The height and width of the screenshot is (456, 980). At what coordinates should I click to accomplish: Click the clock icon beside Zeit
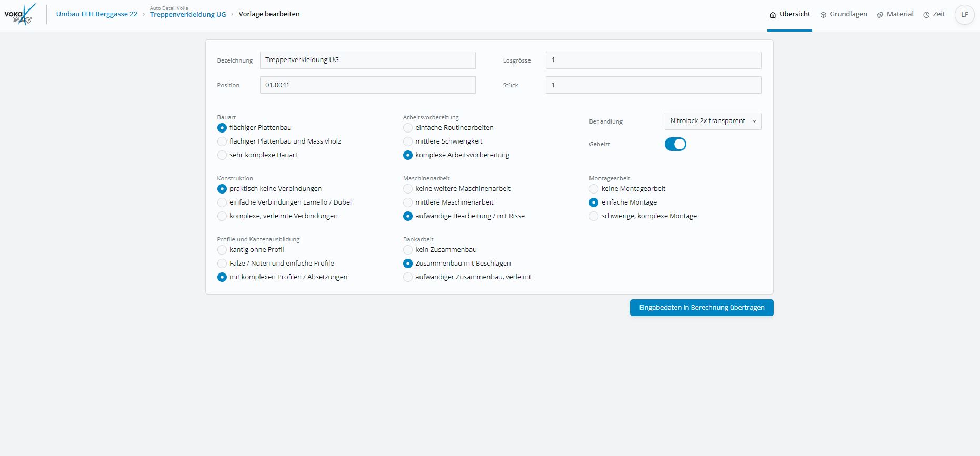click(926, 15)
